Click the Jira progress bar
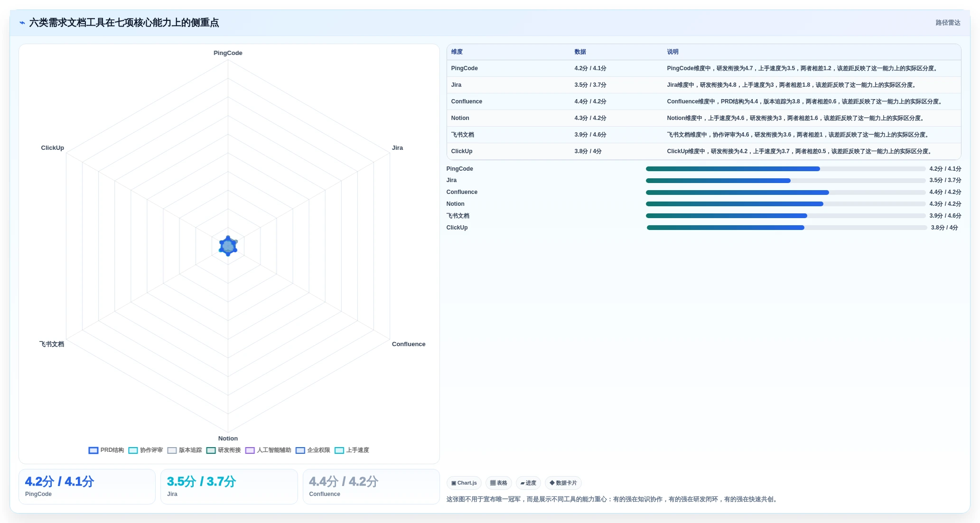This screenshot has height=523, width=980. (785, 181)
